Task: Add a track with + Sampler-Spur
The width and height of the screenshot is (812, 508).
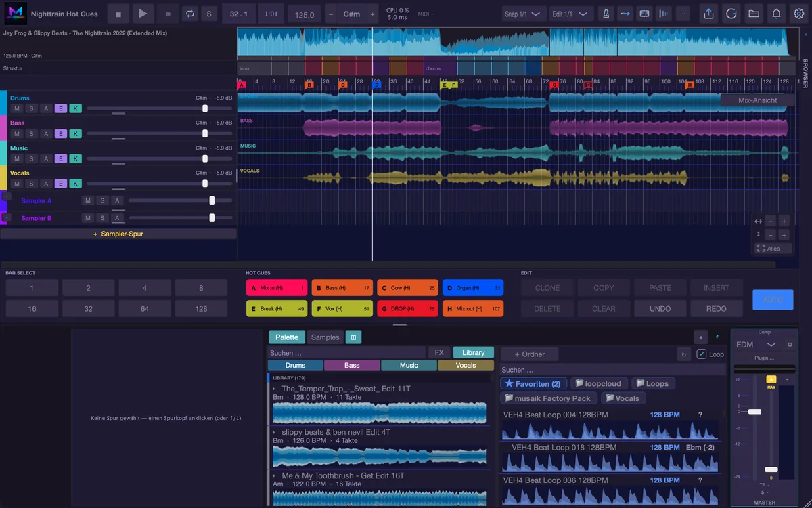Action: click(118, 234)
